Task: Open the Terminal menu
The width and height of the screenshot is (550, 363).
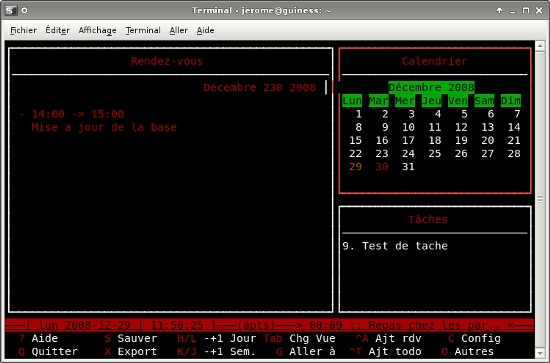Action: (143, 31)
